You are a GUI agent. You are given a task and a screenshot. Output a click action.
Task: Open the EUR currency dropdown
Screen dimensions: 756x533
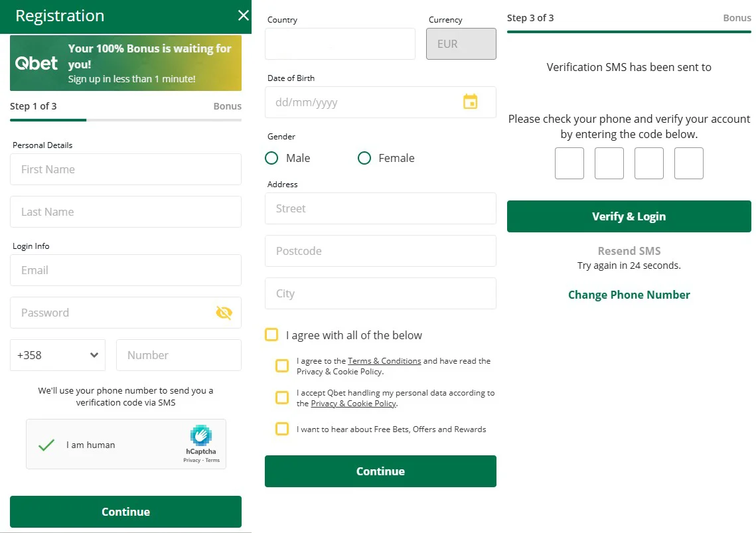click(461, 44)
